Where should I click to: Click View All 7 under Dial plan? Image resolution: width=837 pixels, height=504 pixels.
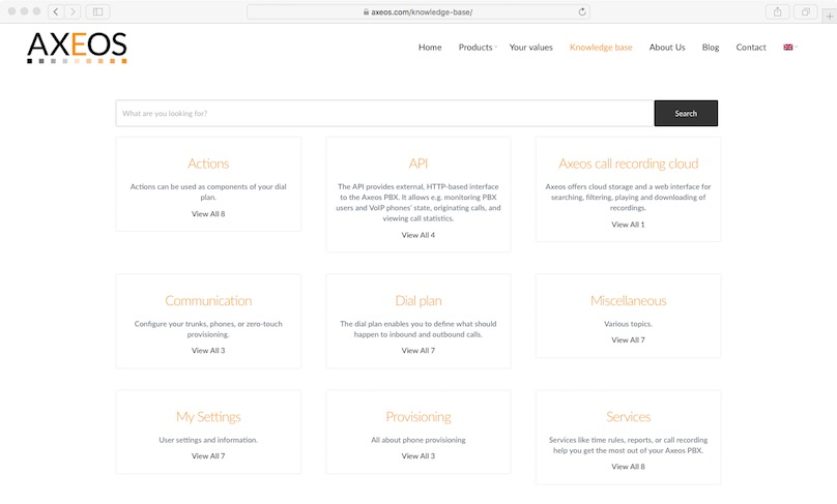coord(418,350)
